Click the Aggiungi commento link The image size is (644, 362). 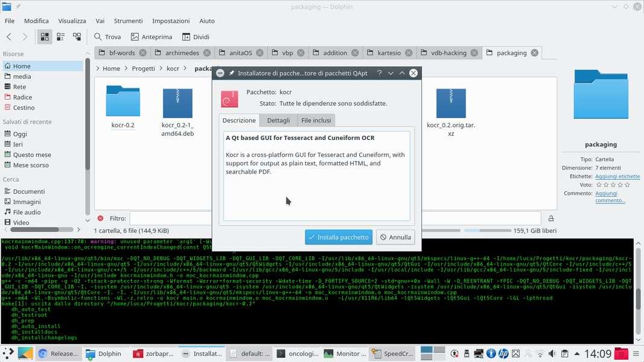tap(610, 197)
